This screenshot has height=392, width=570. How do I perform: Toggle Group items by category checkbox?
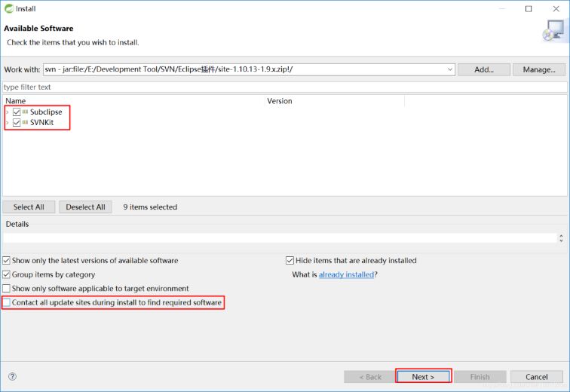click(x=6, y=274)
